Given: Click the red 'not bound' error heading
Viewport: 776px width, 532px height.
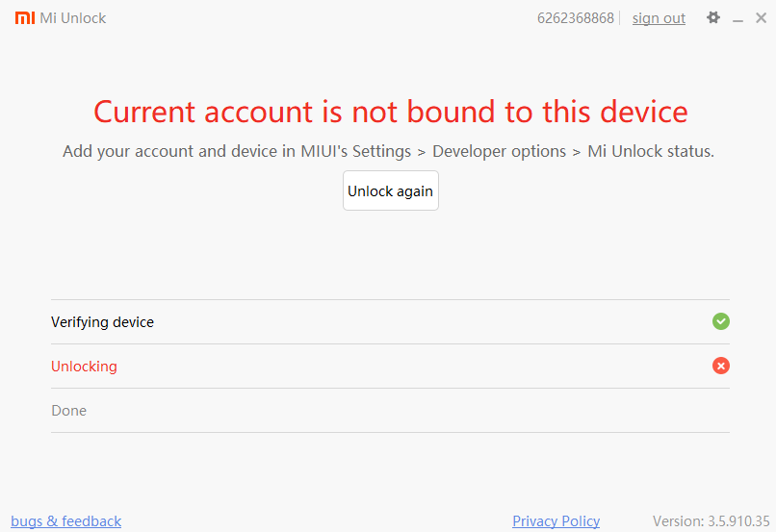Looking at the screenshot, I should (391, 112).
